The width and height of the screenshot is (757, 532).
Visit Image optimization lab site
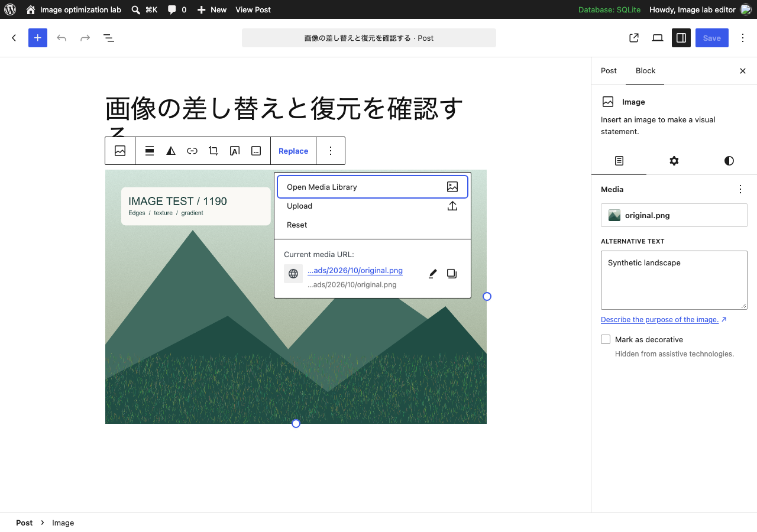(x=73, y=9)
